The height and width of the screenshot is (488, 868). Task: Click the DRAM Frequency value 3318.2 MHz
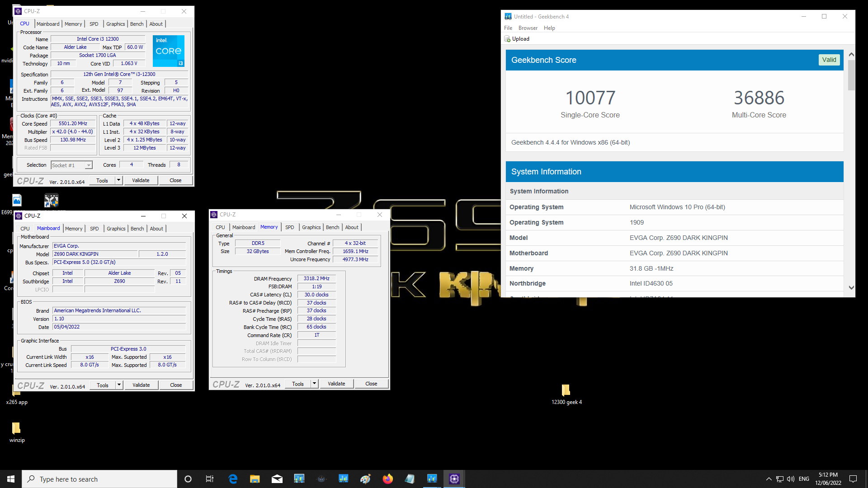tap(316, 279)
